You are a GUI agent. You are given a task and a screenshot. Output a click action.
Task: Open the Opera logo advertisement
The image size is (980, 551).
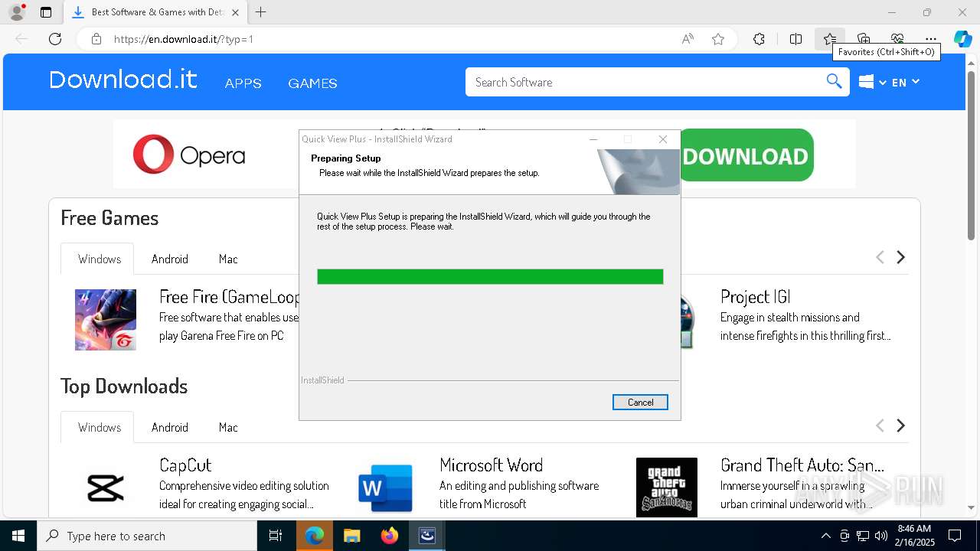pyautogui.click(x=189, y=155)
